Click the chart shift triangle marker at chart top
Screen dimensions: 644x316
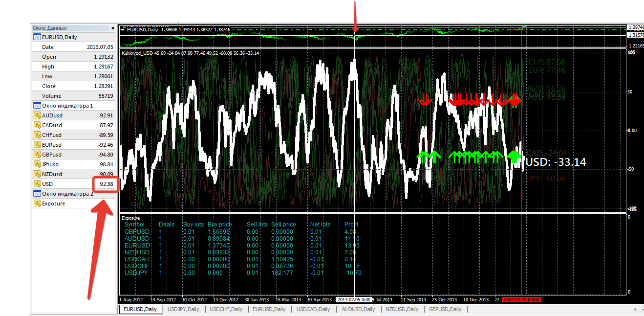click(524, 26)
